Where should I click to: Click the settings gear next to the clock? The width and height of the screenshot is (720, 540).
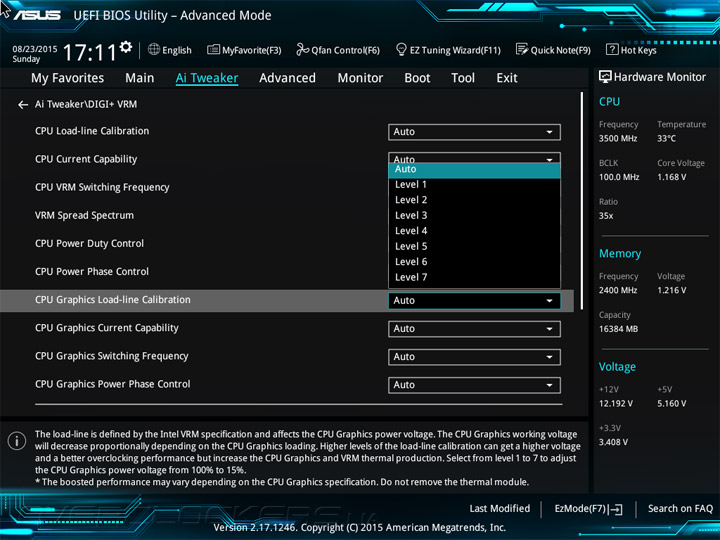pyautogui.click(x=125, y=47)
